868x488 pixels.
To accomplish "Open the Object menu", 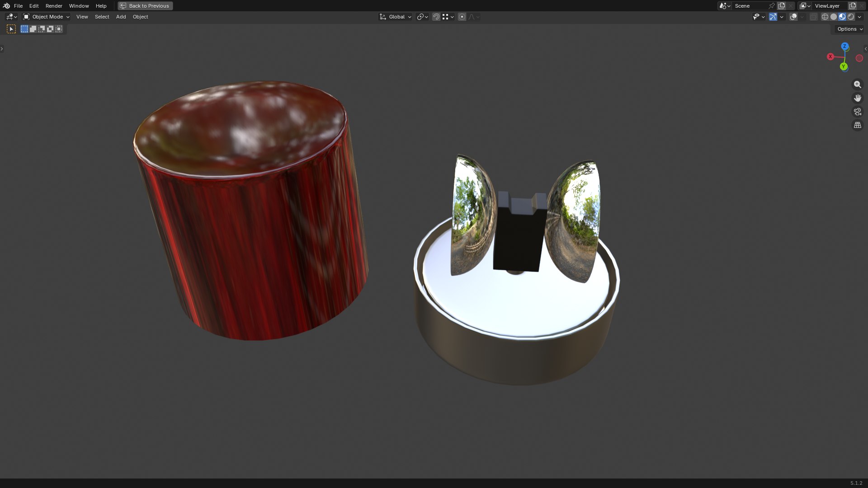I will click(x=140, y=17).
